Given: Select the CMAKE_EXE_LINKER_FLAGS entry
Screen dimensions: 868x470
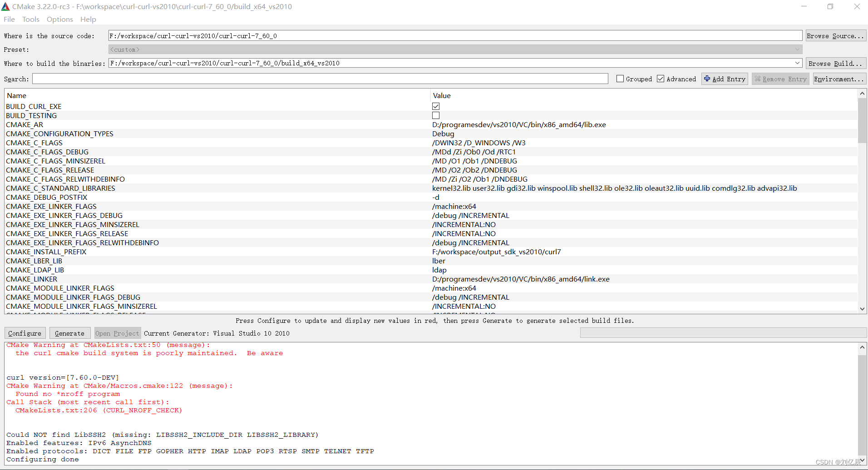Looking at the screenshot, I should click(51, 206).
